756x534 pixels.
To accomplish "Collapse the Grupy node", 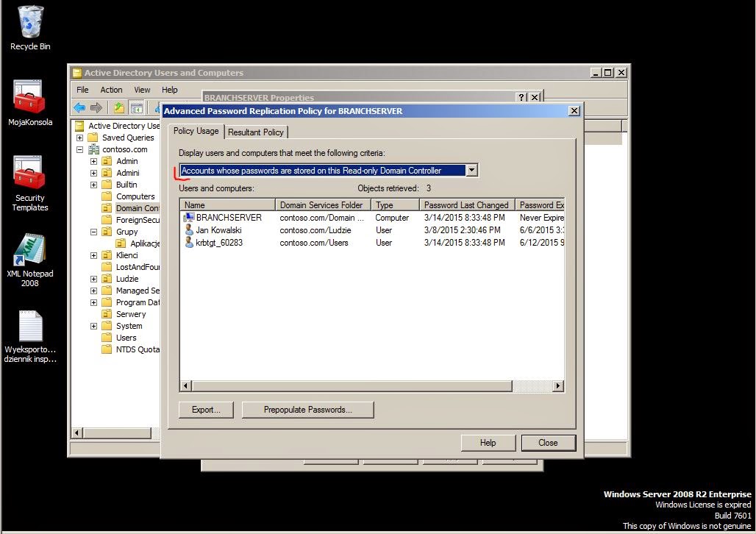I will coord(94,232).
